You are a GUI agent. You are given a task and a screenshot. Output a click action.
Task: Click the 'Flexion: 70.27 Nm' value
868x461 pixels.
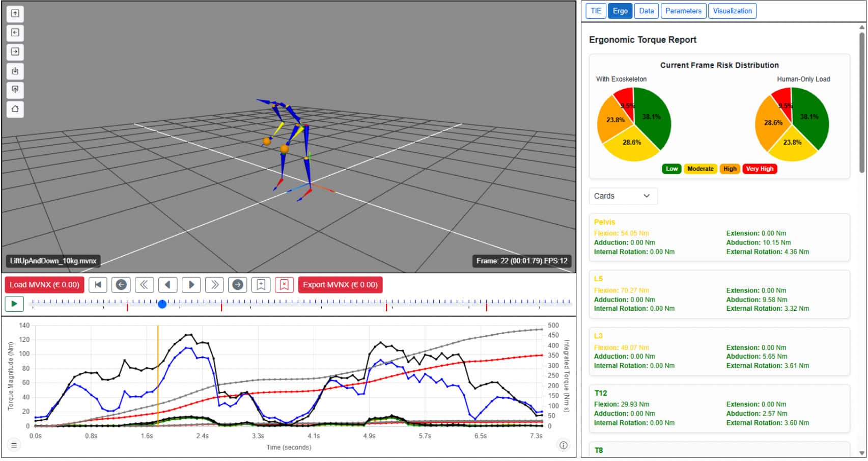coord(621,290)
